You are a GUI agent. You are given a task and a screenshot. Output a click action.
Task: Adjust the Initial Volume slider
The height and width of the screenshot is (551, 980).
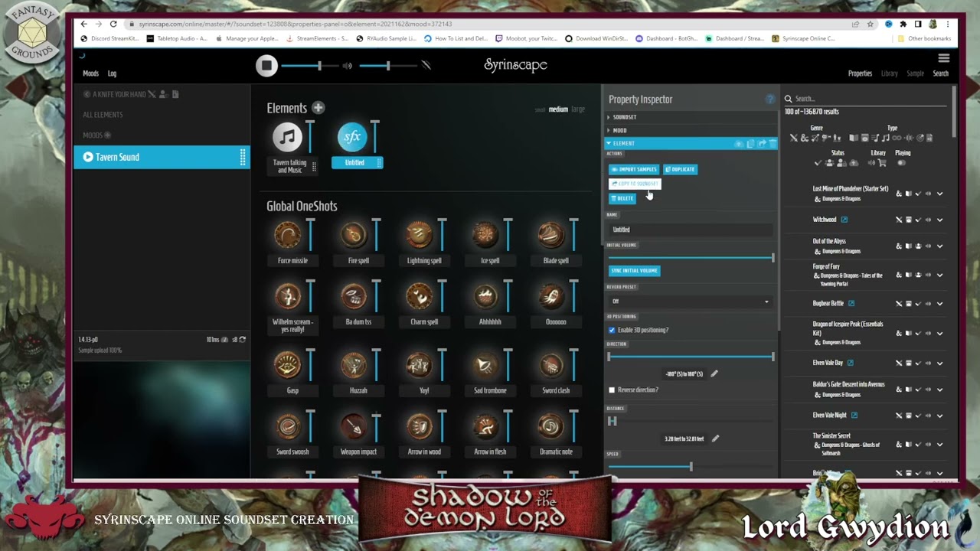click(691, 258)
